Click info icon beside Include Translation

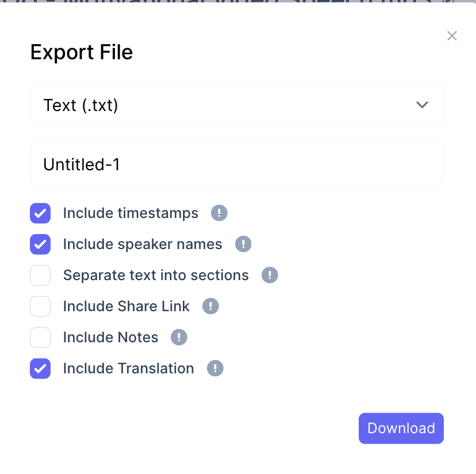[x=215, y=369]
